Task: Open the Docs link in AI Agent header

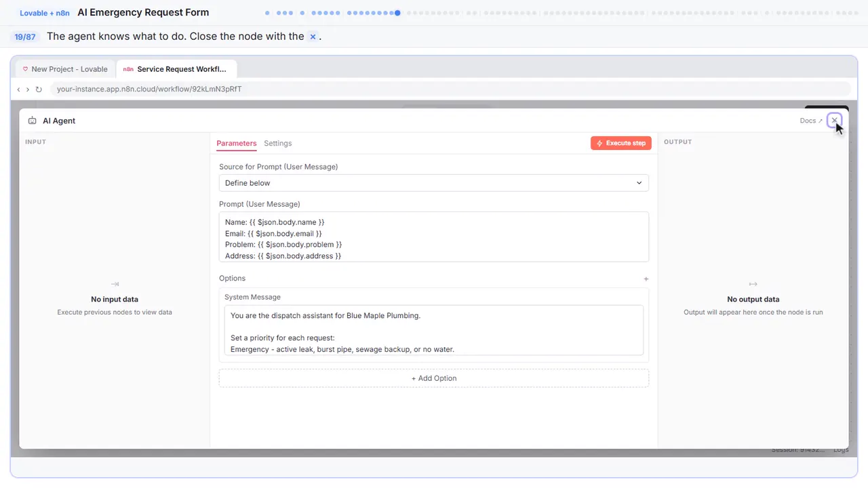Action: [x=811, y=121]
